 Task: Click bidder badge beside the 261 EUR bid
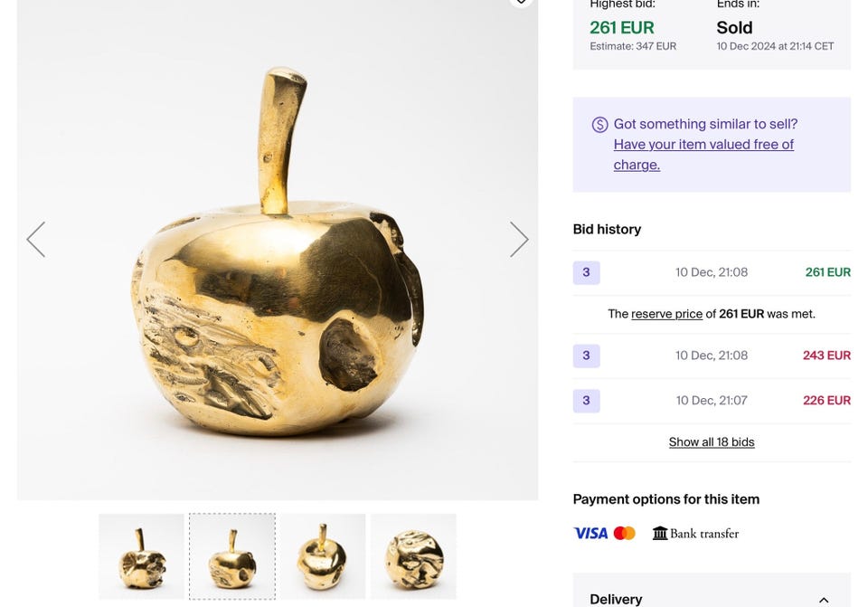586,272
